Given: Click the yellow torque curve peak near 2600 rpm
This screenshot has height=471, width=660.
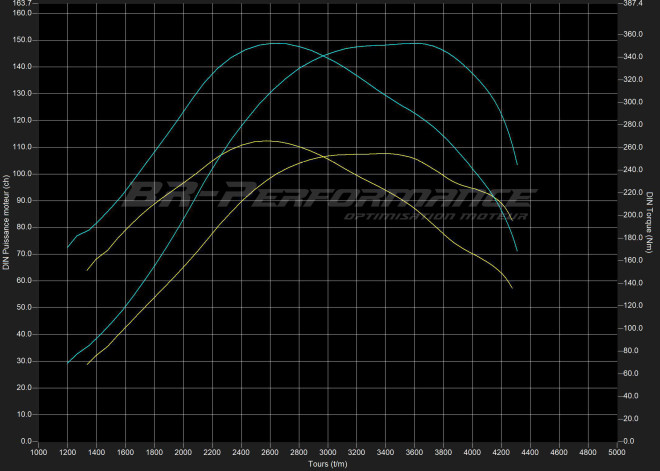Looking at the screenshot, I should (265, 141).
